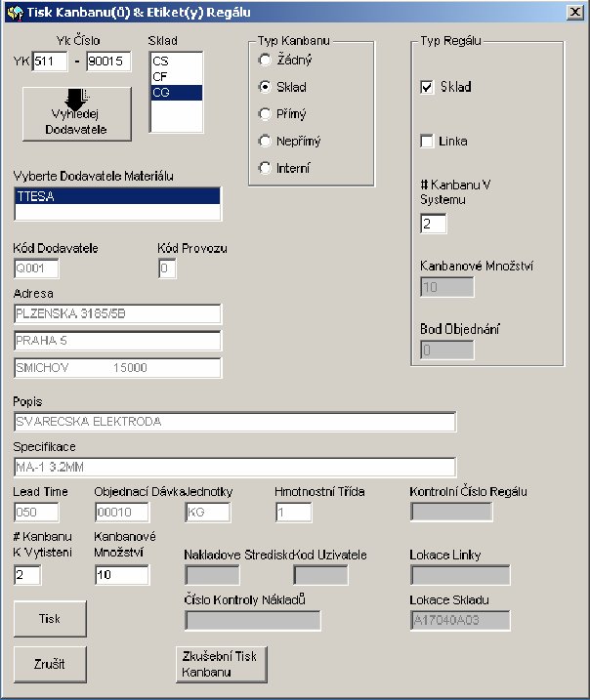
Task: Focus the YK number field containing 90015
Action: pos(109,62)
